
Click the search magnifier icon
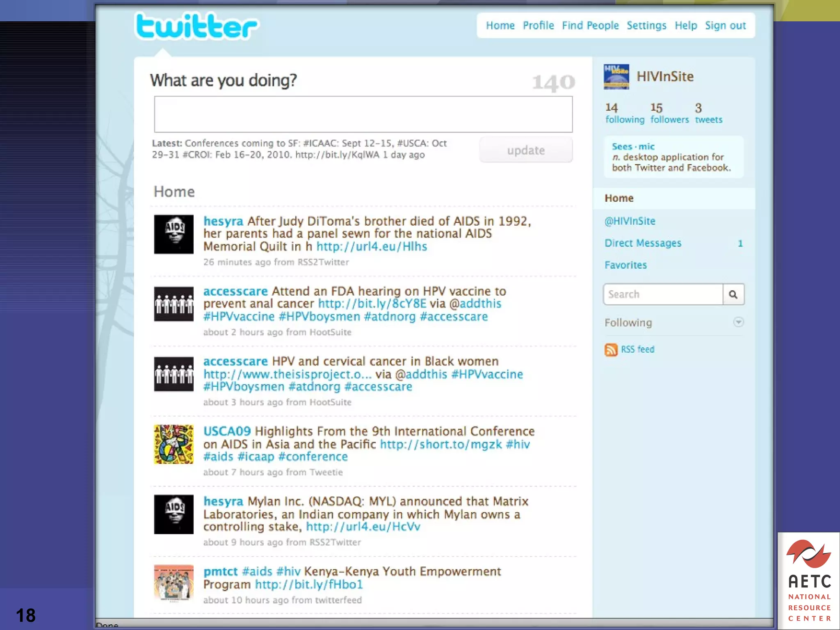[733, 294]
